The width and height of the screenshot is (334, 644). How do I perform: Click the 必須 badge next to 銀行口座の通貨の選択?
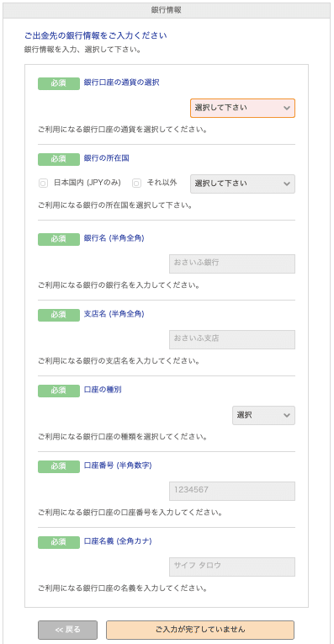coord(59,83)
